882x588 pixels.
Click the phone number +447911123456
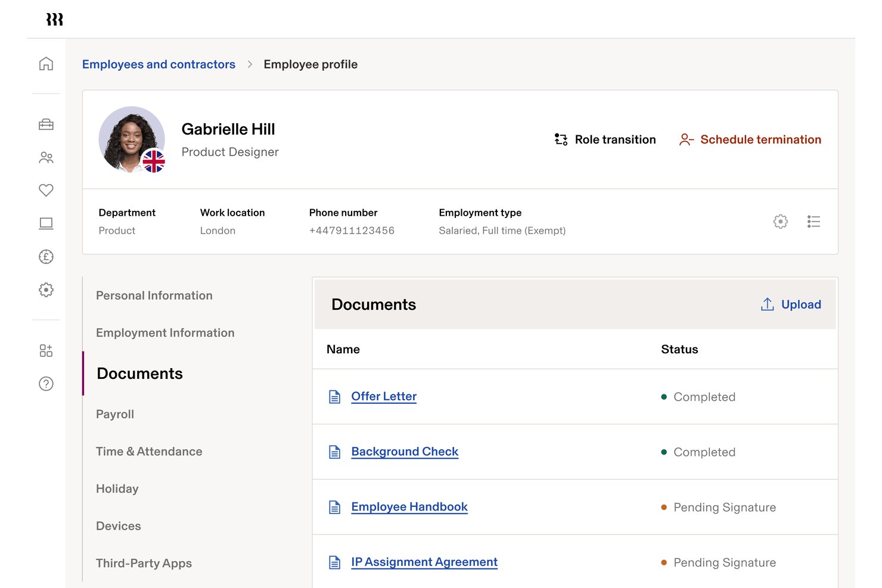tap(352, 231)
